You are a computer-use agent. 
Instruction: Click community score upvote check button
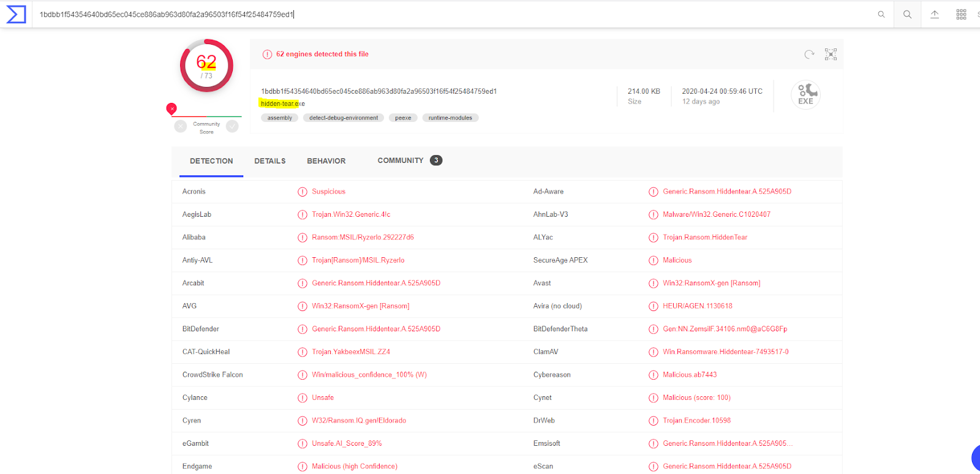(232, 126)
